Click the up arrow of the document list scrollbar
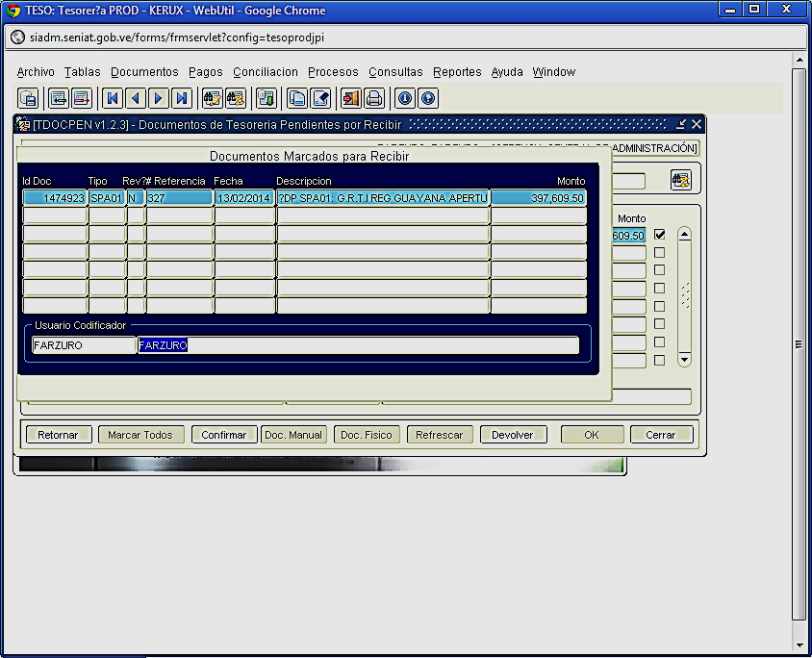 click(x=685, y=235)
